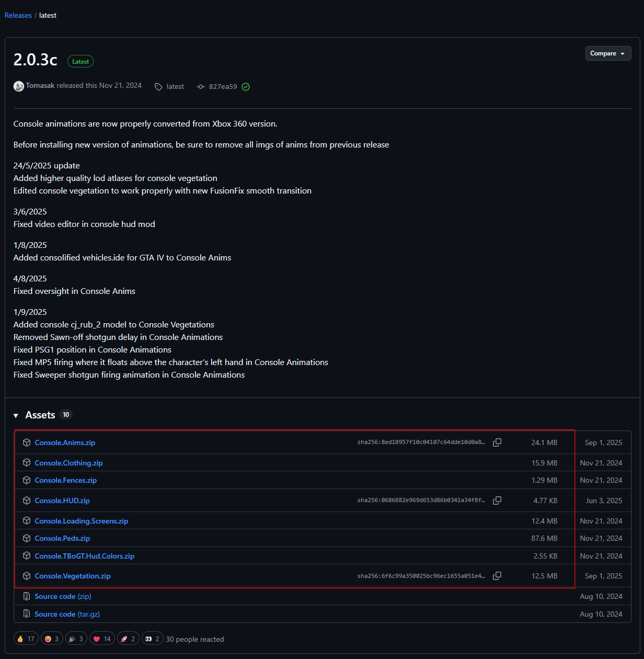Click the package icon beside Console.Peds.zip

[x=27, y=538]
